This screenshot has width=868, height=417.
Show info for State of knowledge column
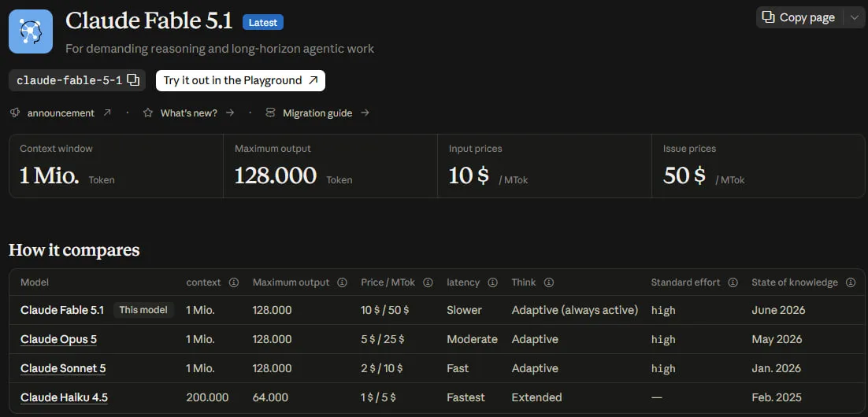coord(851,282)
